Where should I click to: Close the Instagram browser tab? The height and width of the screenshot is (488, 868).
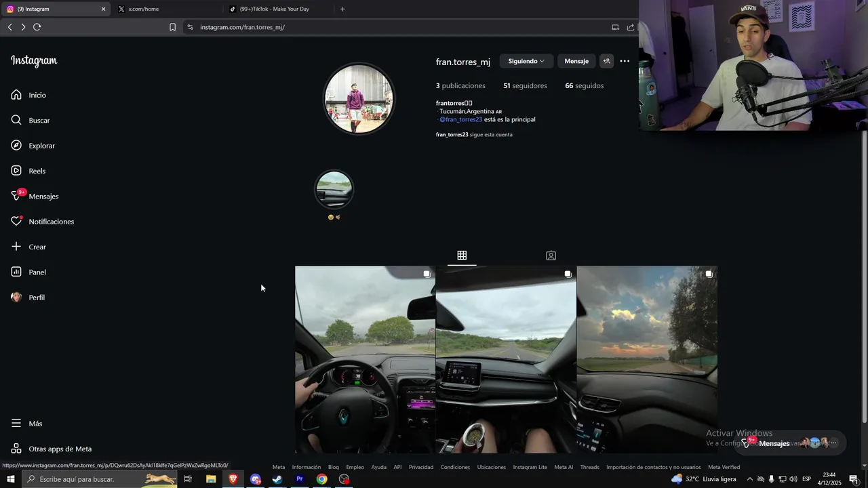click(x=103, y=9)
